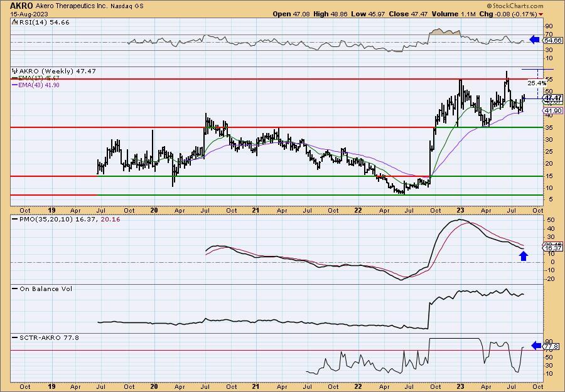Click the Low 45.97 value

(x=368, y=14)
